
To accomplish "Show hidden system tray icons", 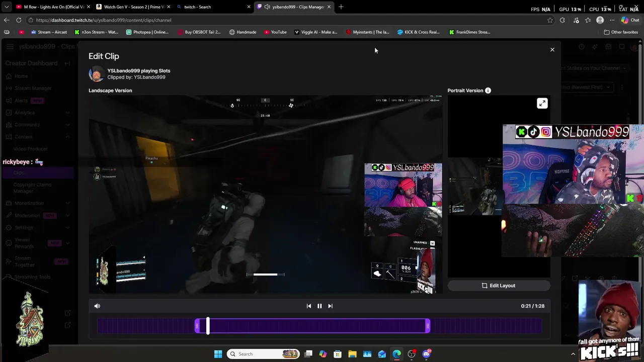I will 573,354.
